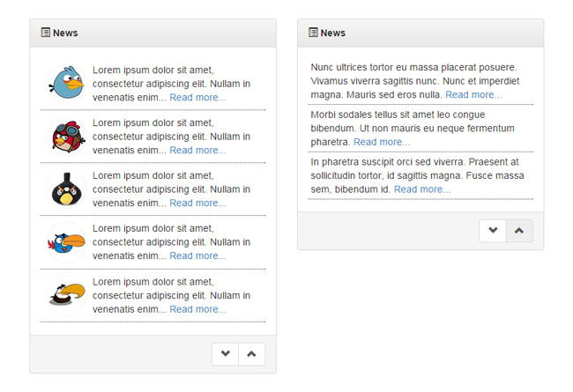The image size is (573, 392).
Task: Click the black bomb bird avatar
Action: point(66,189)
